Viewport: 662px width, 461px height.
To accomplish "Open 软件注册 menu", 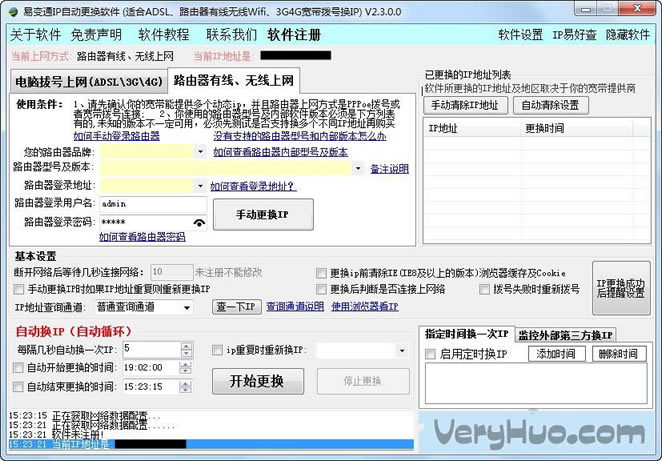I will pos(294,35).
